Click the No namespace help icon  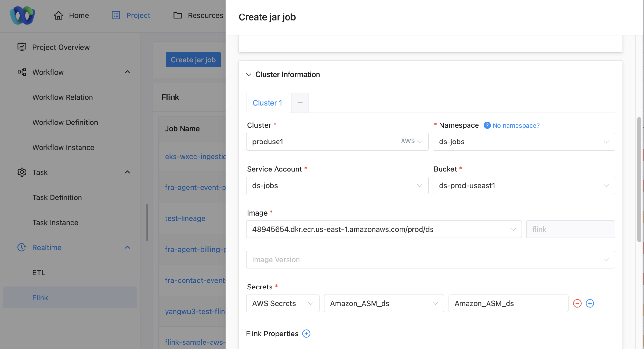(487, 125)
